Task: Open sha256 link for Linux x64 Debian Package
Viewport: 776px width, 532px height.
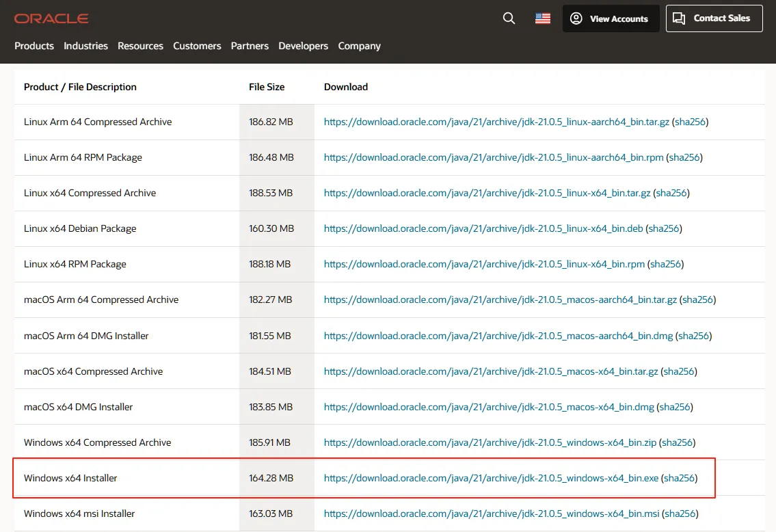Action: coord(664,228)
